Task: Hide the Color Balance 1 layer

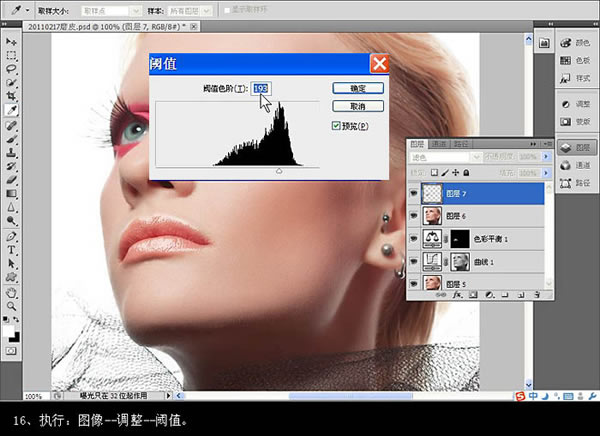Action: coord(414,238)
